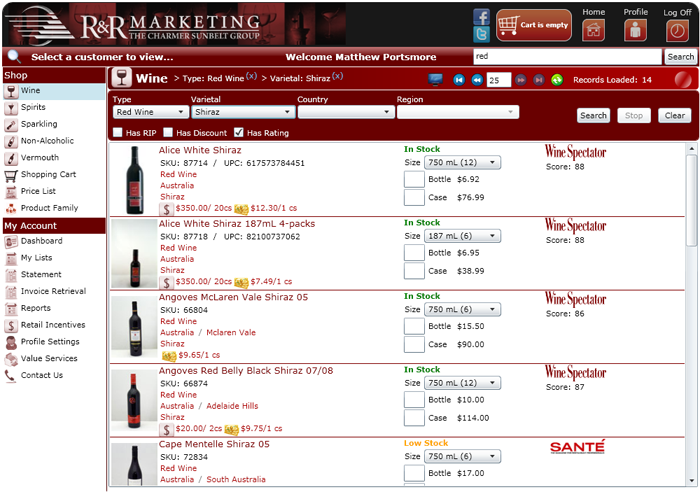700x492 pixels.
Task: Click the Clear filters button
Action: click(675, 116)
